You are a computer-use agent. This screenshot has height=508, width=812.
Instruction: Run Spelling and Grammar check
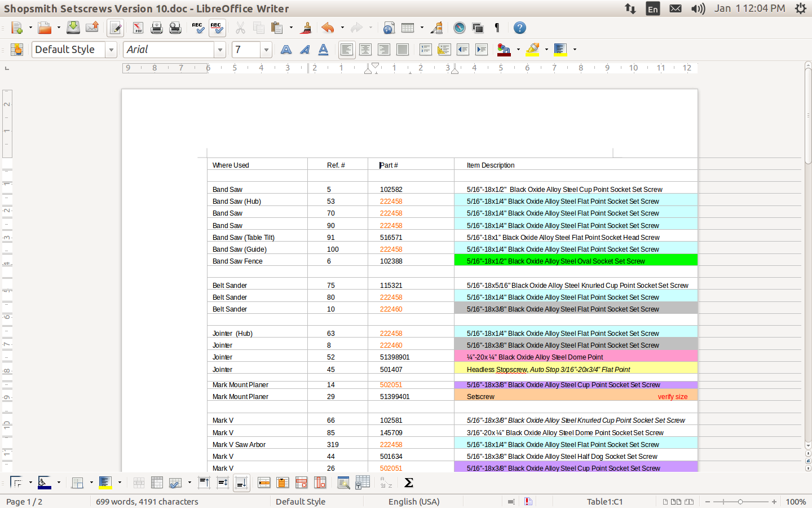[x=198, y=28]
